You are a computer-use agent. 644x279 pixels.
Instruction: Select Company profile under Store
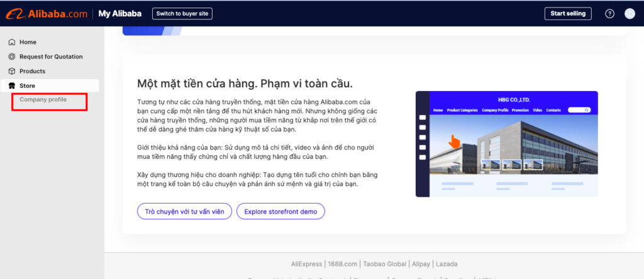(x=43, y=99)
